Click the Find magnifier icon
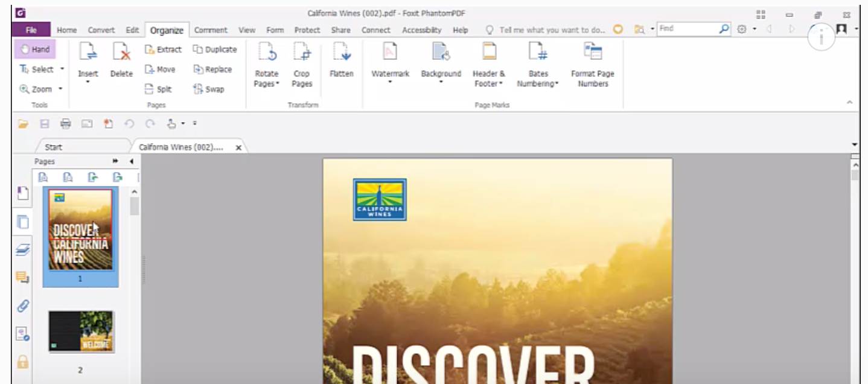 724,28
